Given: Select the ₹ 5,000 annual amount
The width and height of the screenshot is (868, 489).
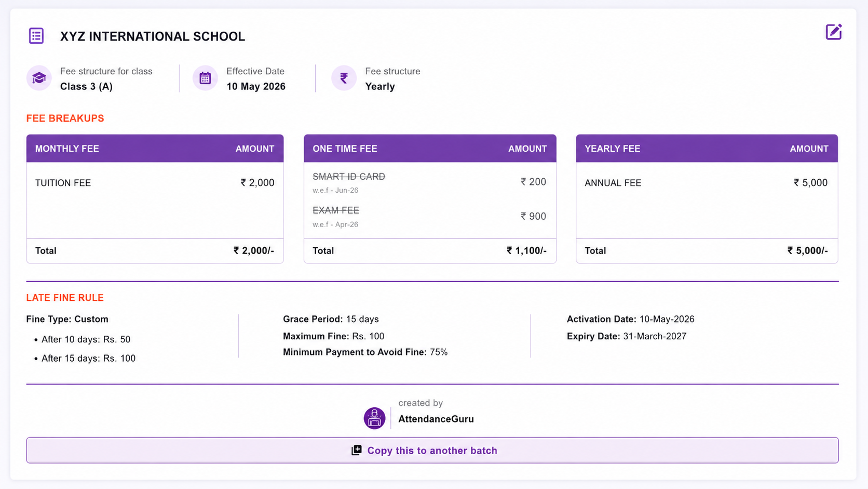Looking at the screenshot, I should tap(810, 182).
